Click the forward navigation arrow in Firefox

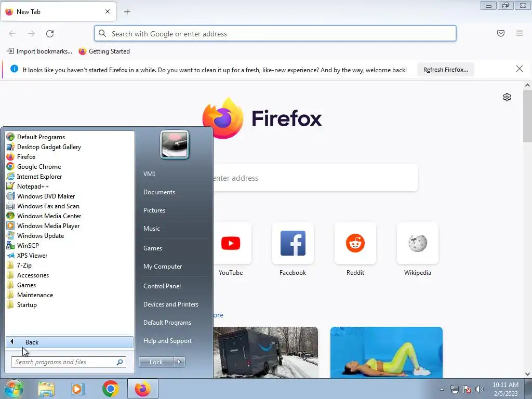click(31, 34)
